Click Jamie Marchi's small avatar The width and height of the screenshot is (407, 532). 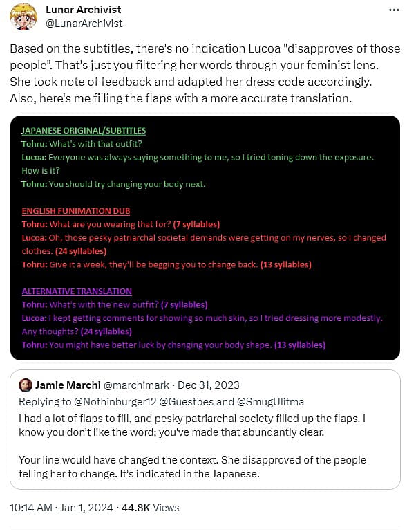(26, 385)
